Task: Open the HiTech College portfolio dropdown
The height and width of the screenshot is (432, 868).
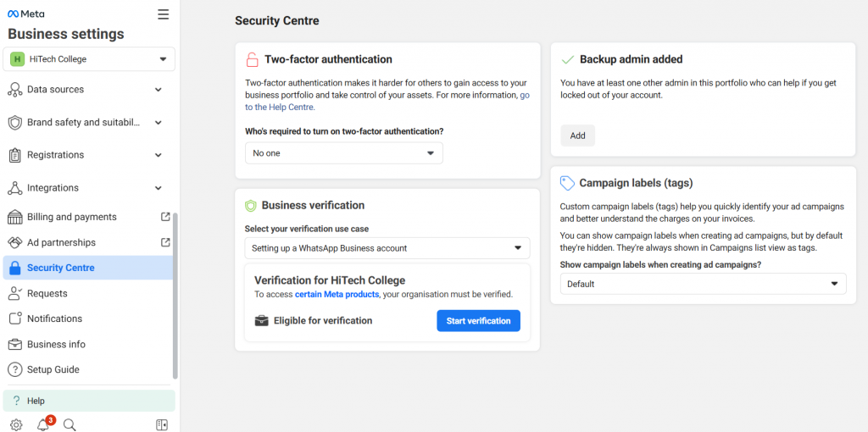Action: 89,59
